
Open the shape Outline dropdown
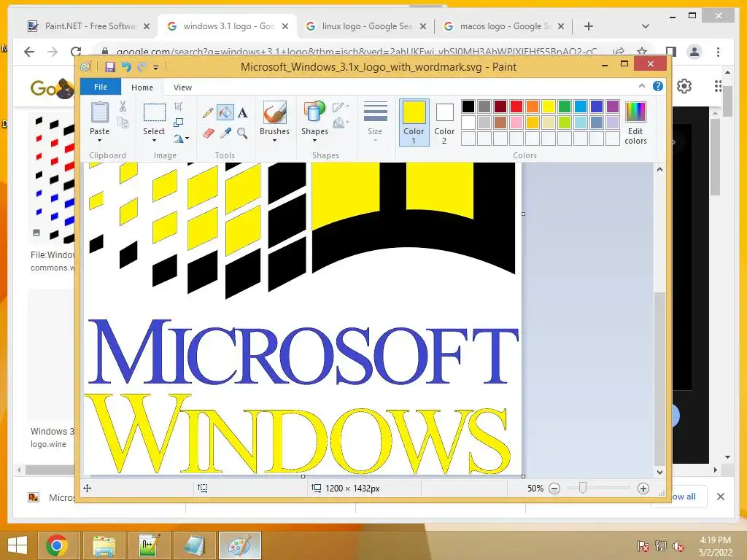tap(341, 106)
